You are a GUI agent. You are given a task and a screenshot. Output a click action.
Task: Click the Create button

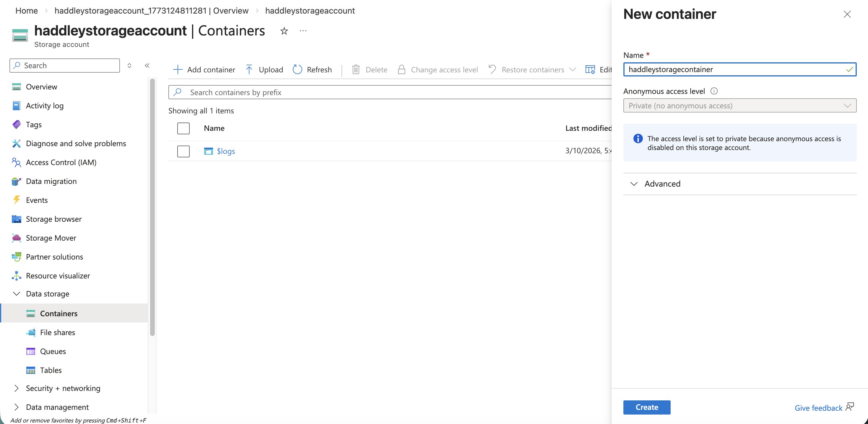tap(646, 407)
